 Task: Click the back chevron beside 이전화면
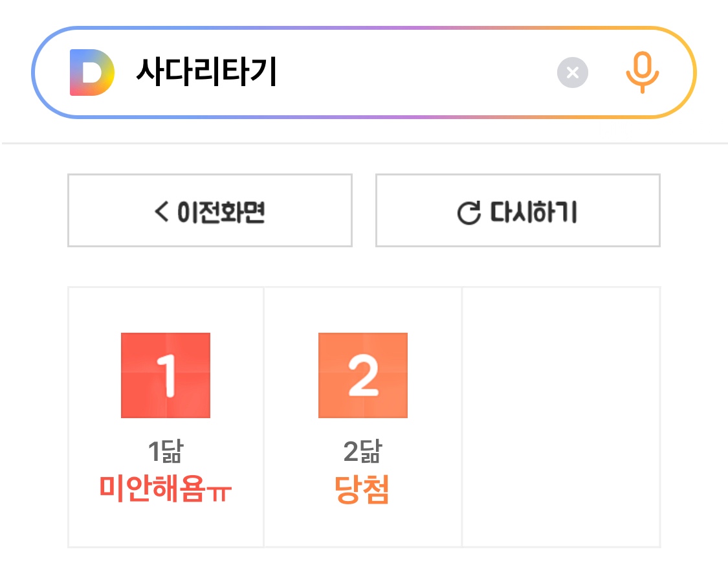[161, 211]
